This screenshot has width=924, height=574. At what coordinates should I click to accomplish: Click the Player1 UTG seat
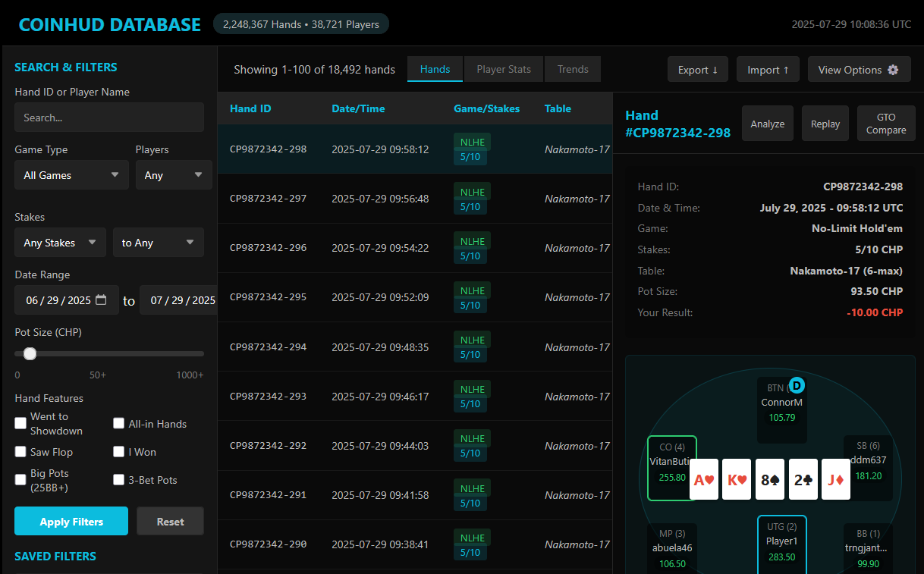tap(782, 544)
